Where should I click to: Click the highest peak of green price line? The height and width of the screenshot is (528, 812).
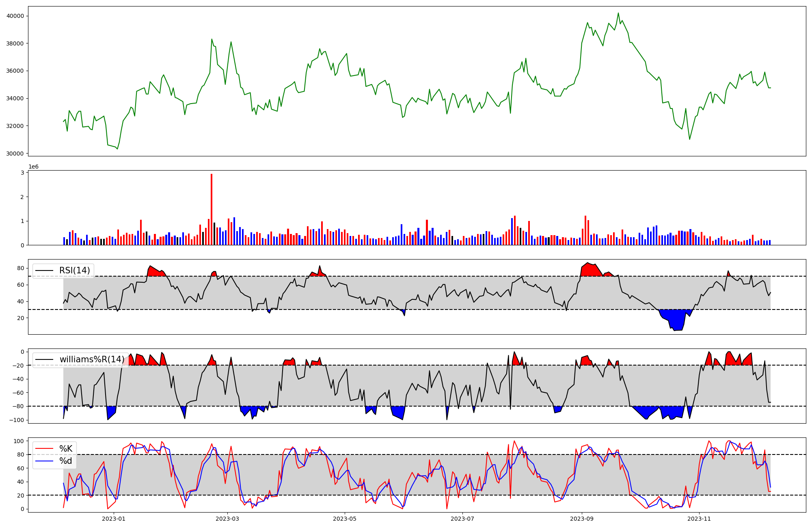point(618,13)
